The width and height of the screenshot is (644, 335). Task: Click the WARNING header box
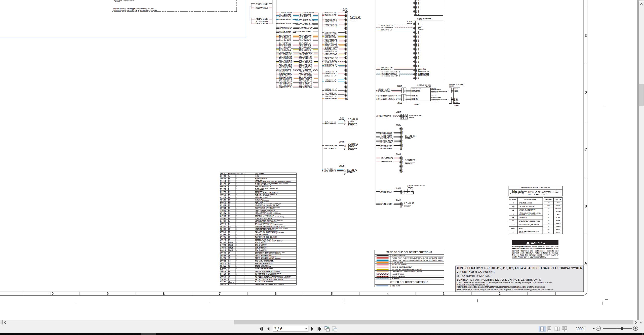(x=535, y=243)
